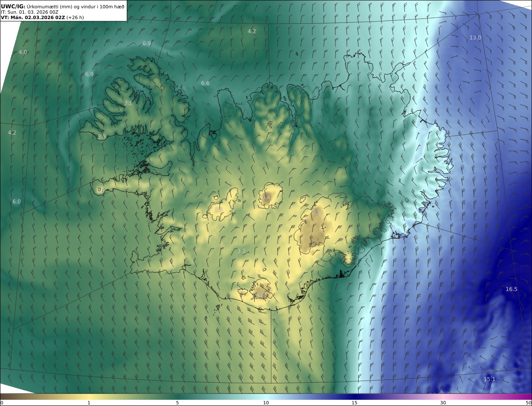Viewport: 532px width, 406px height.
Task: Click the map value label '15.1'
Action: coord(489,379)
